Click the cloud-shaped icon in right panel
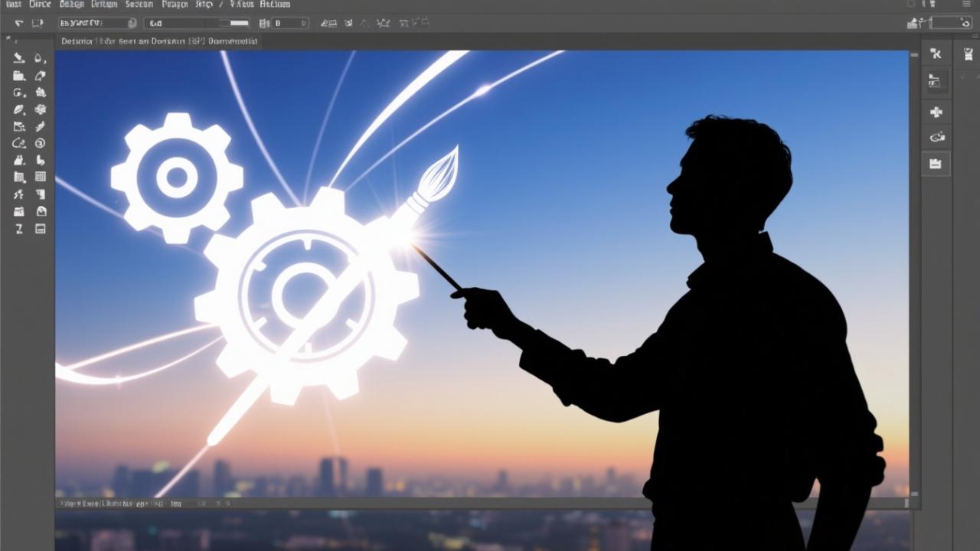Image resolution: width=980 pixels, height=551 pixels. click(x=936, y=137)
